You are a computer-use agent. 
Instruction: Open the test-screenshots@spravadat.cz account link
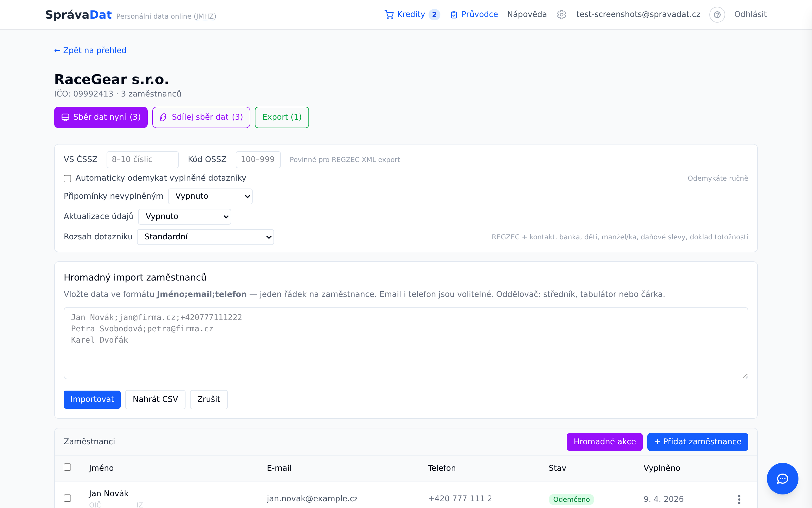coord(638,14)
